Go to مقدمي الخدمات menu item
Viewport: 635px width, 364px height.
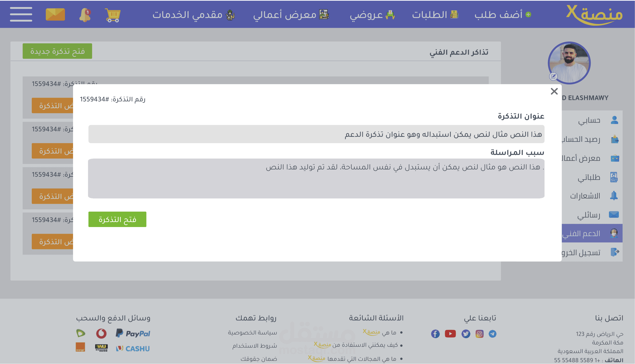[x=193, y=14]
